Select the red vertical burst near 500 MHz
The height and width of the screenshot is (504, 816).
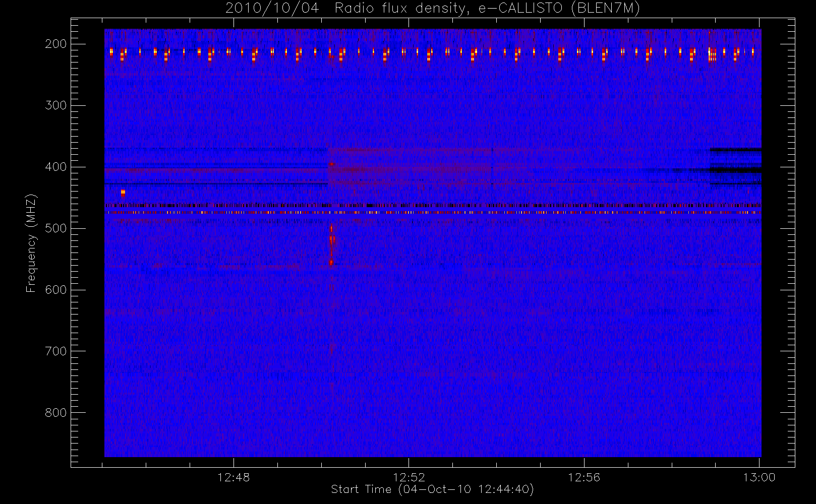coord(331,245)
